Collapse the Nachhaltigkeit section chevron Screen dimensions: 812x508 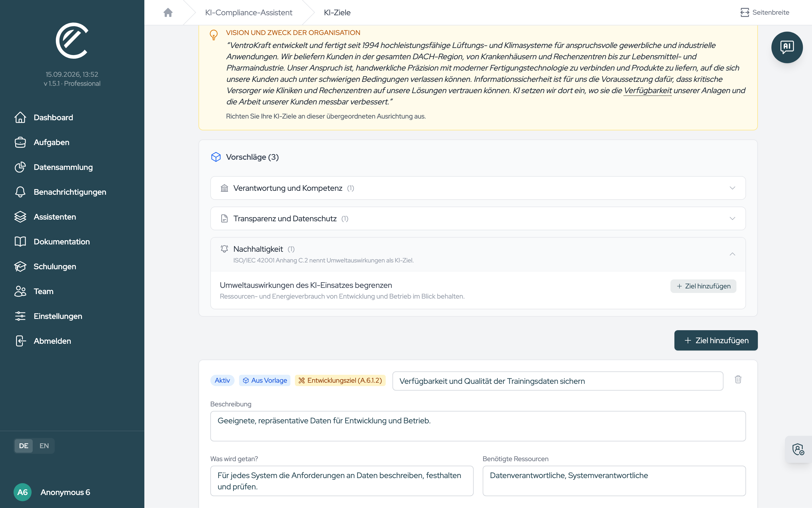click(732, 254)
